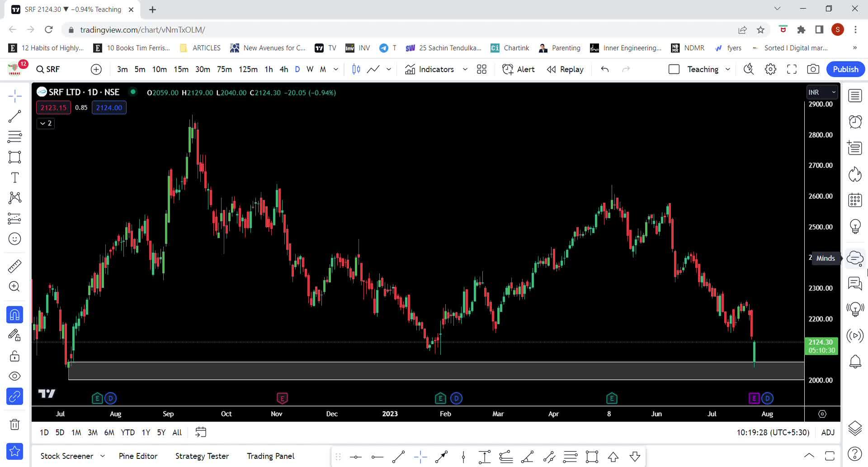Toggle lock all drawing tools
The image size is (868, 467).
[x=15, y=356]
